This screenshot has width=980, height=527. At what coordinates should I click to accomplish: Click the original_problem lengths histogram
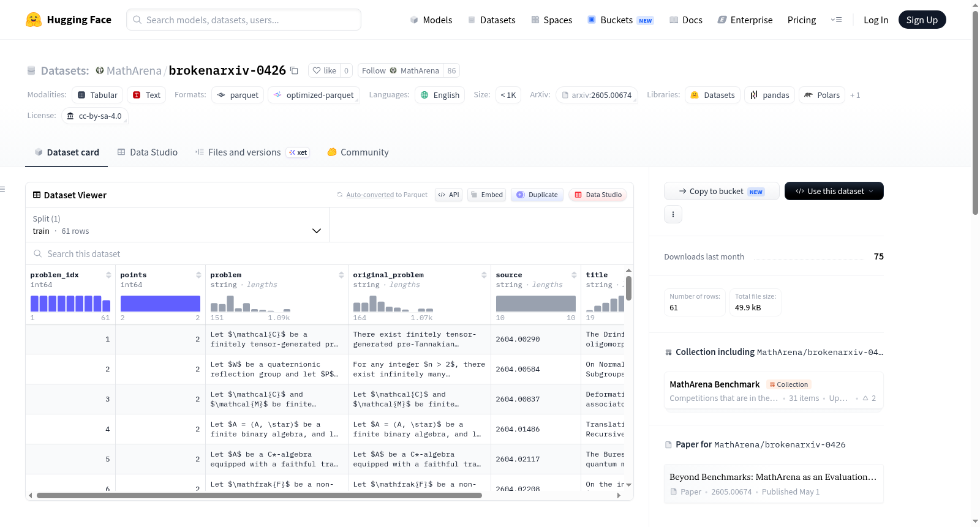[x=393, y=304]
